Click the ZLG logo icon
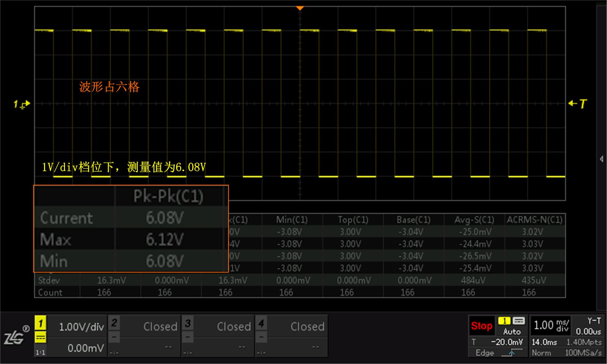The height and width of the screenshot is (364, 607). 16,335
